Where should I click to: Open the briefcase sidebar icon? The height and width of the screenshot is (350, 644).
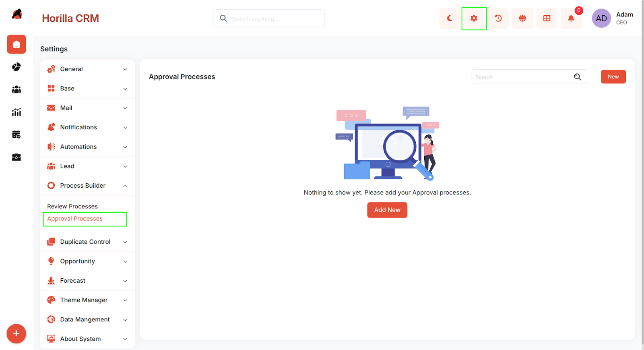click(x=17, y=157)
